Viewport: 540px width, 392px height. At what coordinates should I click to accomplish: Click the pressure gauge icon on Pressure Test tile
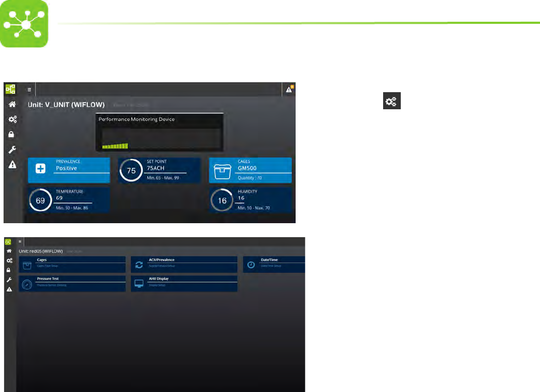[x=27, y=284]
